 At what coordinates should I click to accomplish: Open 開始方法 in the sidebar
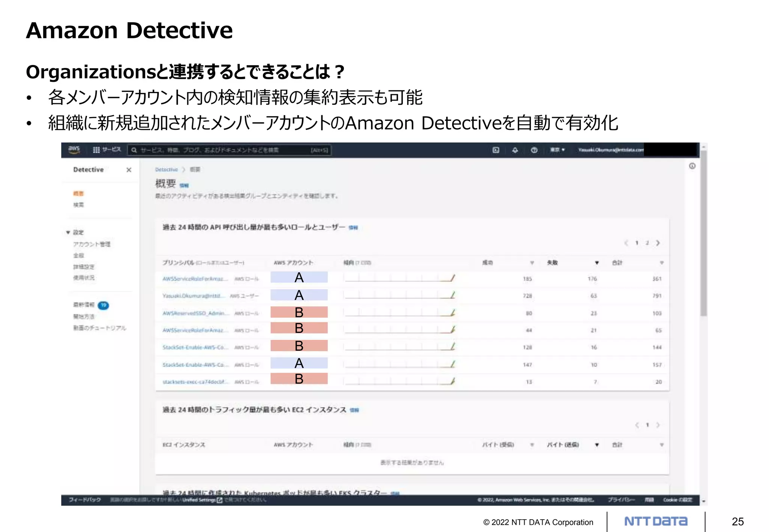tap(84, 317)
